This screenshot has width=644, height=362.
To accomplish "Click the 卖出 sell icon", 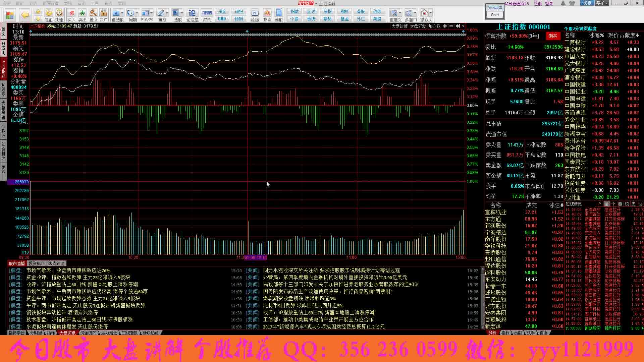I will pos(82,13).
